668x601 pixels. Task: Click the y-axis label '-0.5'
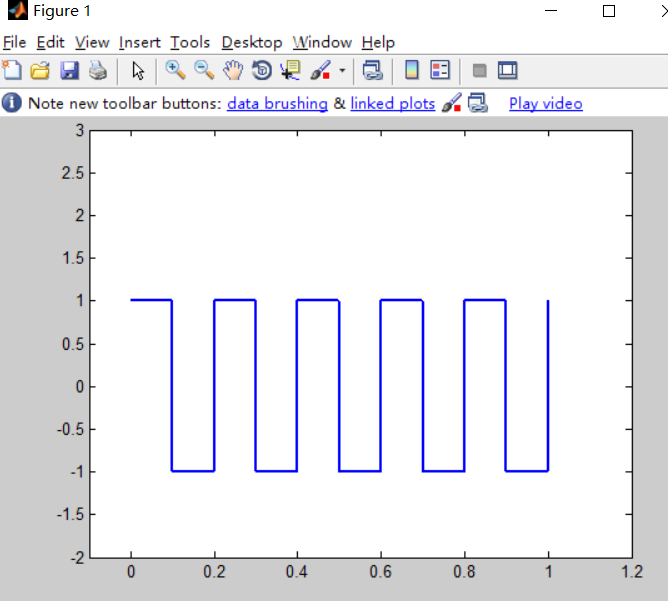[x=70, y=429]
